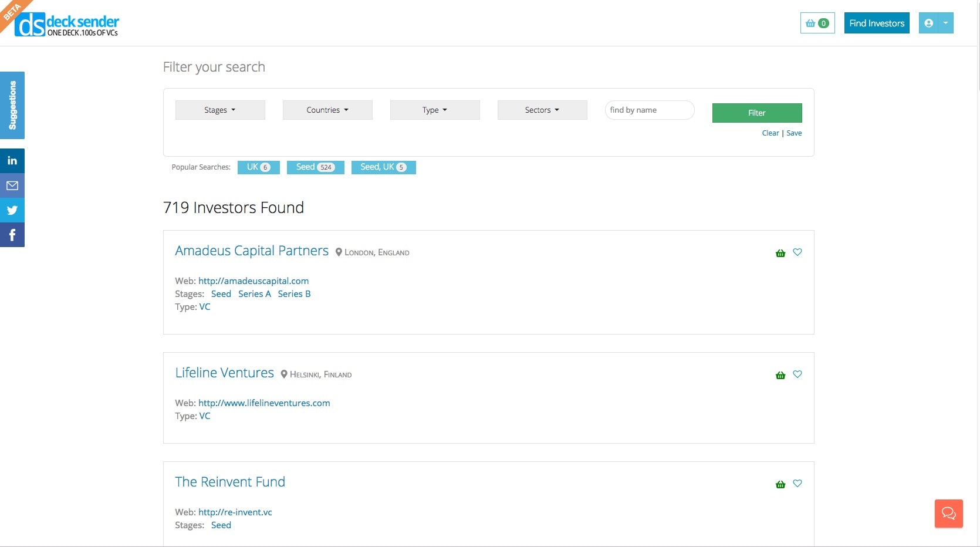Visit http://www.lifelineventures.com link

tap(264, 403)
